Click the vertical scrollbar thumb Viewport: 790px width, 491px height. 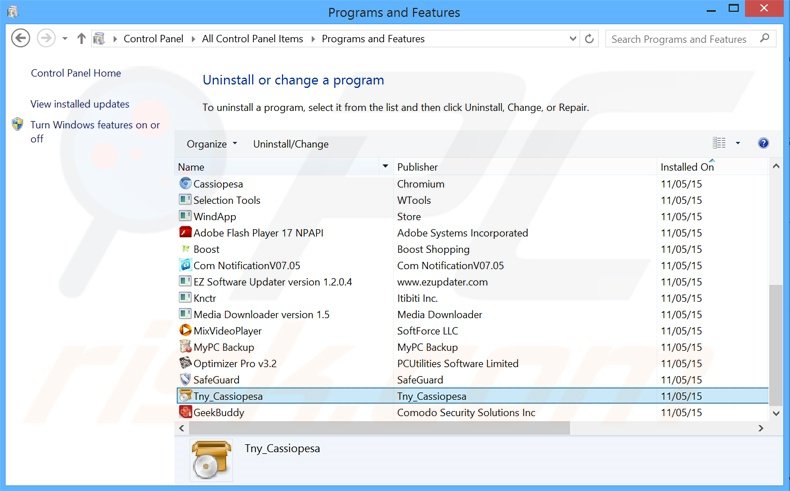[x=776, y=346]
